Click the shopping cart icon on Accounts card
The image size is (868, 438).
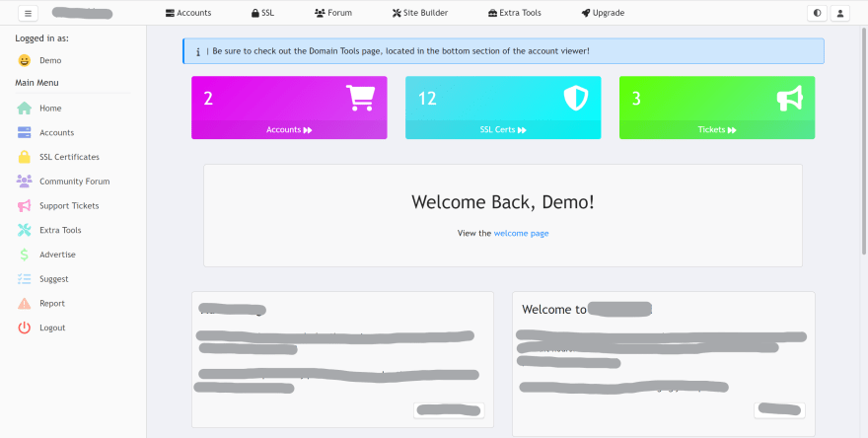[x=360, y=98]
